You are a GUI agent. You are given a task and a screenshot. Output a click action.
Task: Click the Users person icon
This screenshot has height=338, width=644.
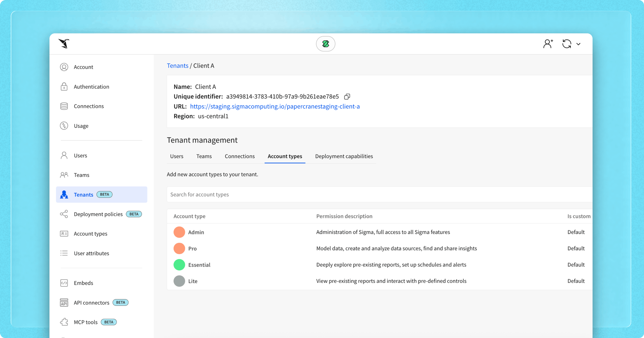point(64,155)
